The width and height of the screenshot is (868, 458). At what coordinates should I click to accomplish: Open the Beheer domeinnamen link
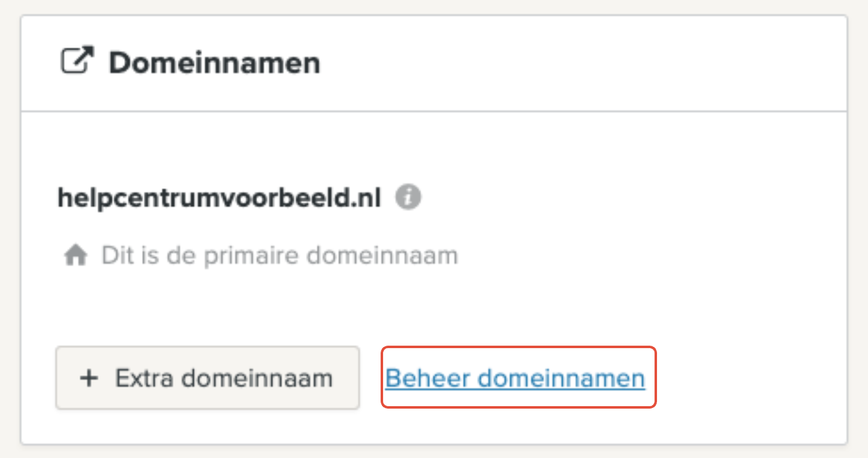pos(515,378)
